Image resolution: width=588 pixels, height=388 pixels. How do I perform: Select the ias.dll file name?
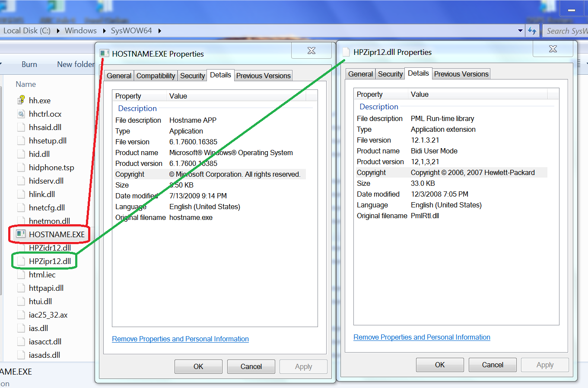click(x=38, y=328)
